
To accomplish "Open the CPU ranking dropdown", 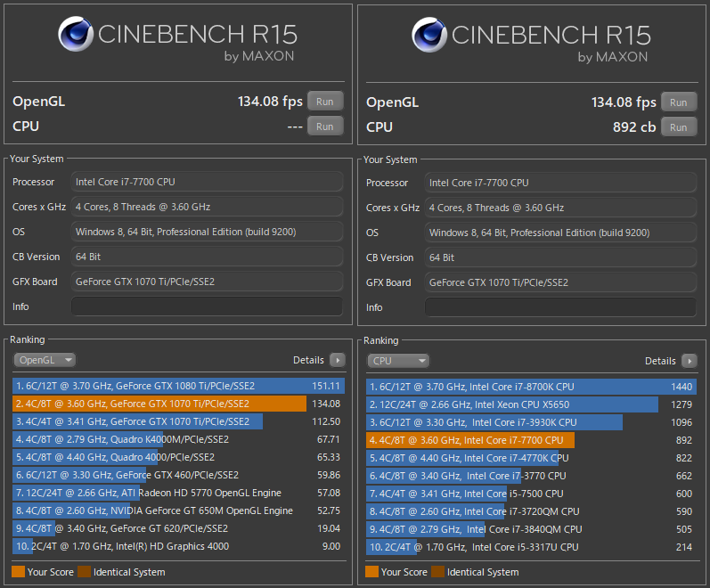I will (397, 361).
